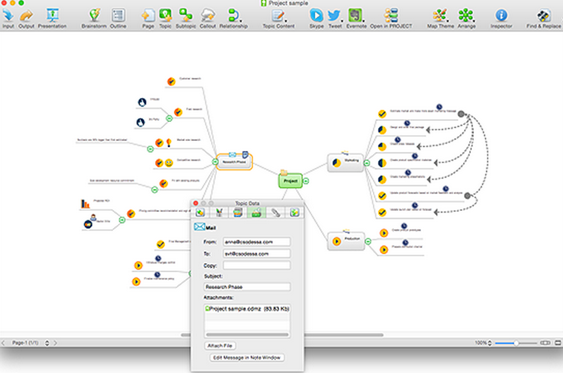Select the last tab in Topic Data
The width and height of the screenshot is (563, 373).
pos(294,213)
